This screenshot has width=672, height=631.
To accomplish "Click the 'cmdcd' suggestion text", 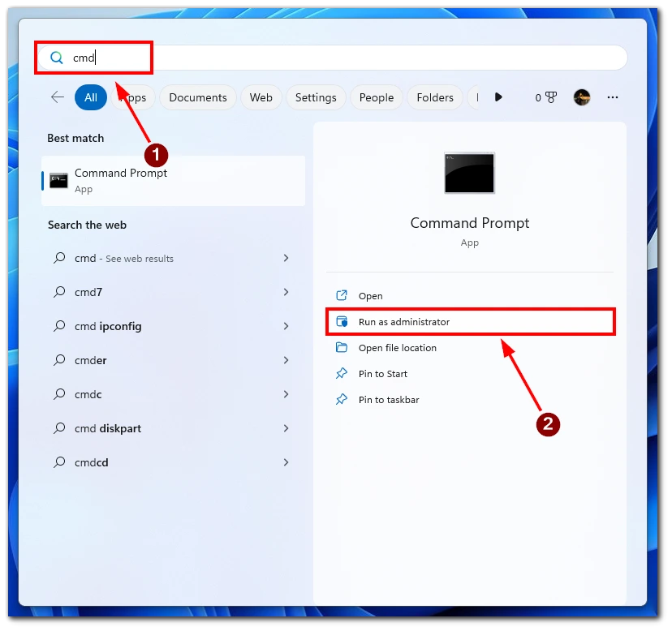I will (91, 462).
